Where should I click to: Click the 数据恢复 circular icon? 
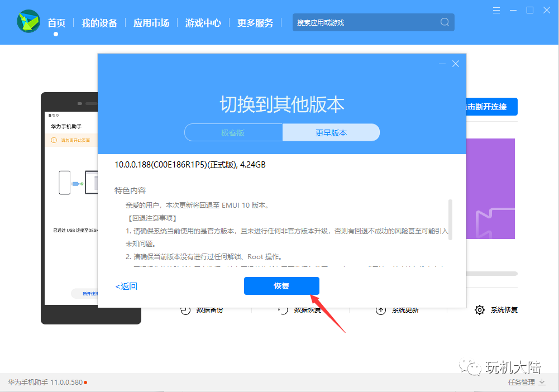point(283,310)
